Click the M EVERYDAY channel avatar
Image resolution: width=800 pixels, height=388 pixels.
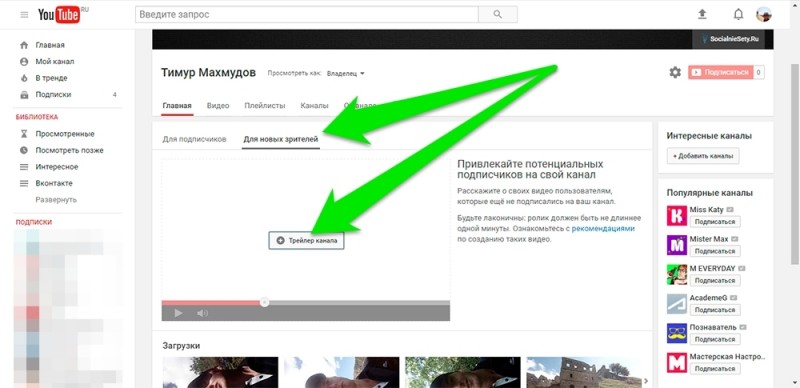coord(677,274)
